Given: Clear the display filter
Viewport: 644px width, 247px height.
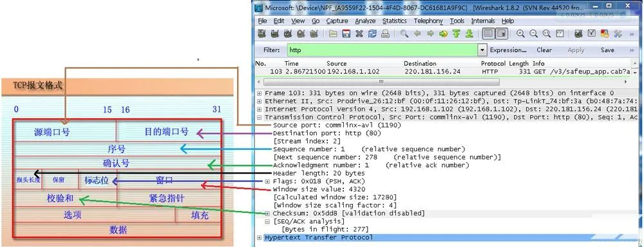Looking at the screenshot, I should pyautogui.click(x=544, y=50).
